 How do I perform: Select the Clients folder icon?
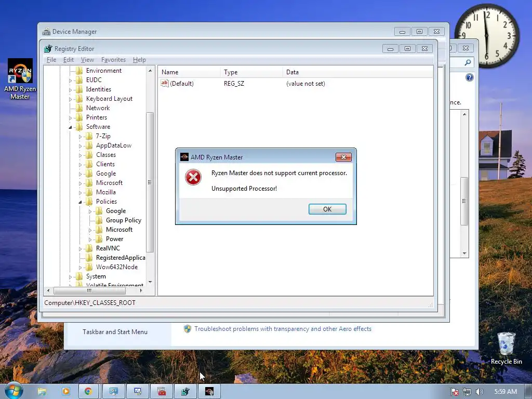89,164
